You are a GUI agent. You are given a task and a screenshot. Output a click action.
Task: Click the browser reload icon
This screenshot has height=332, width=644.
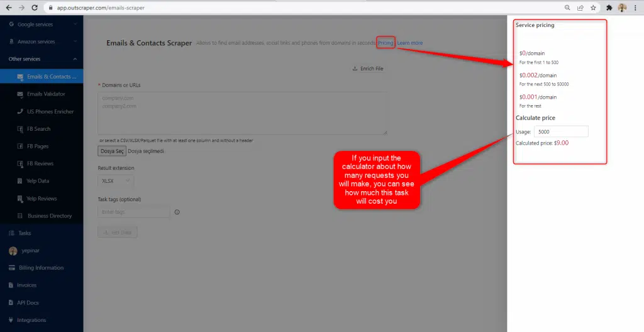coord(36,8)
